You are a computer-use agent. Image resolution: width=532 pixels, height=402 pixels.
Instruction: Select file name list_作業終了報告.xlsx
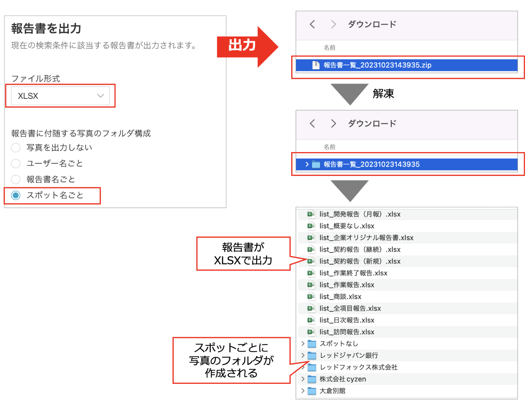pyautogui.click(x=353, y=273)
